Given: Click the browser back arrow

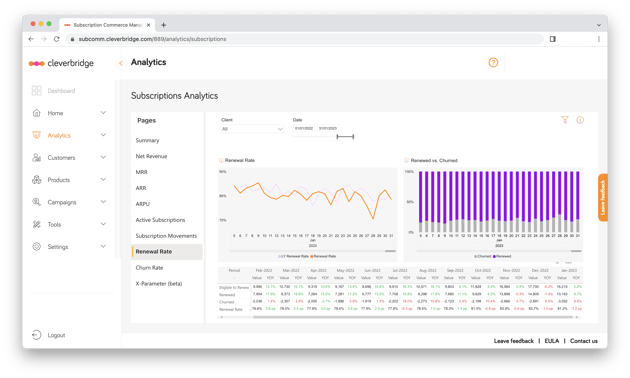Looking at the screenshot, I should (x=31, y=39).
